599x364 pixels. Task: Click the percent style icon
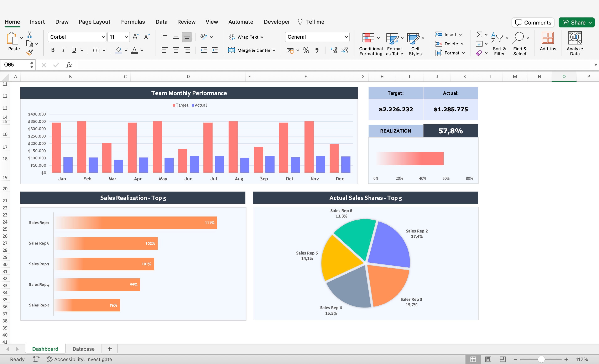tap(306, 50)
